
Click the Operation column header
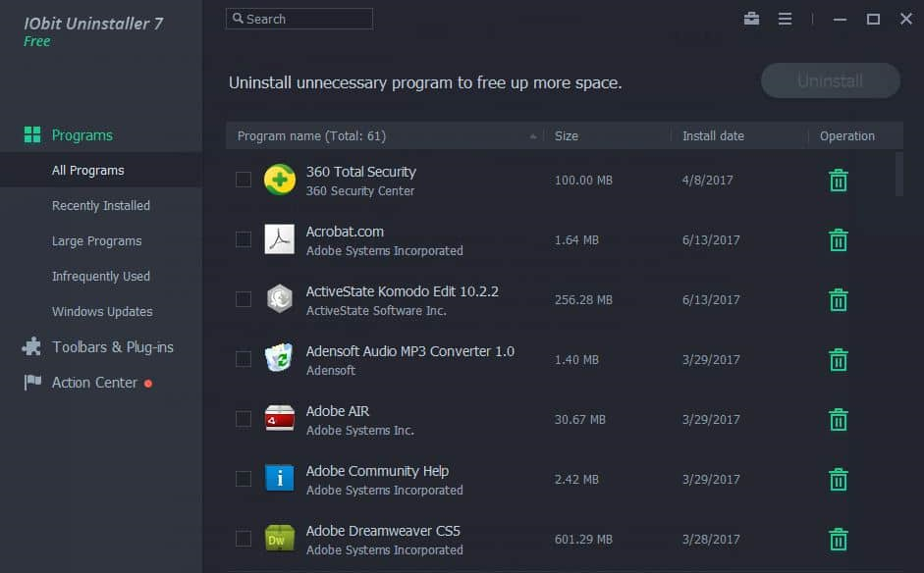click(846, 136)
